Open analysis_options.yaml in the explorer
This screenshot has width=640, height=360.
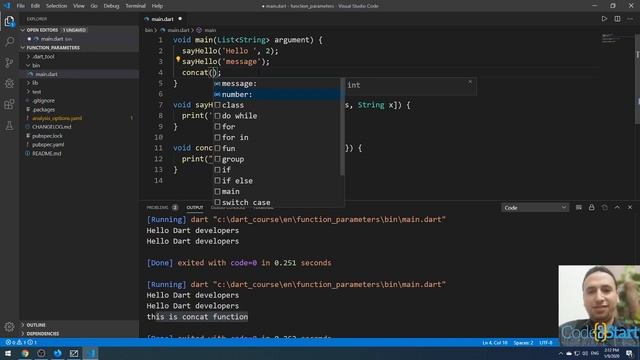(57, 118)
